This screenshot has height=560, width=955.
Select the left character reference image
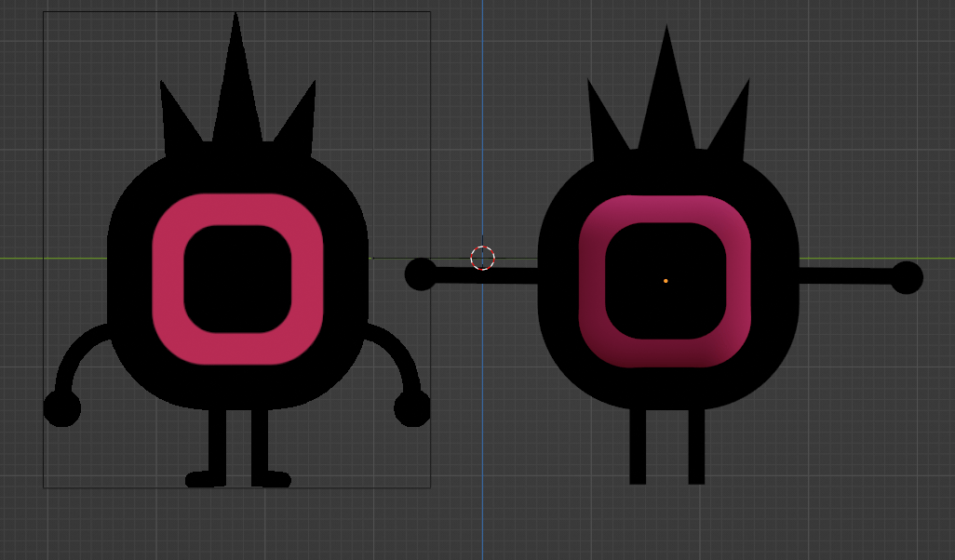tap(237, 249)
